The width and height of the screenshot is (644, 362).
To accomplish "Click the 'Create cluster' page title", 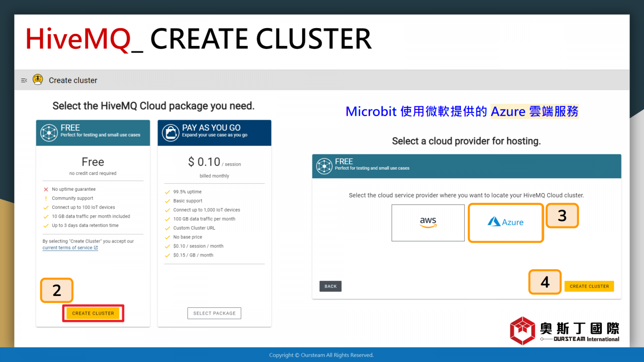I will tap(73, 80).
